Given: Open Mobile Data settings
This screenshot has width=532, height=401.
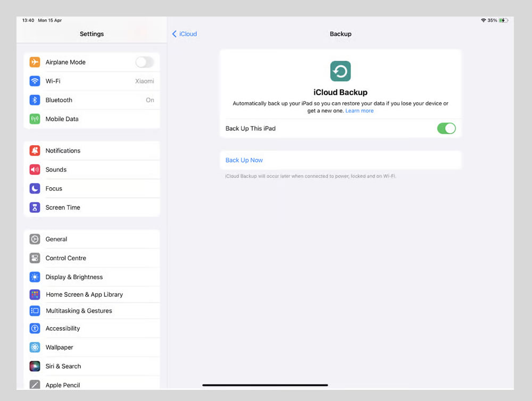Looking at the screenshot, I should tap(92, 119).
